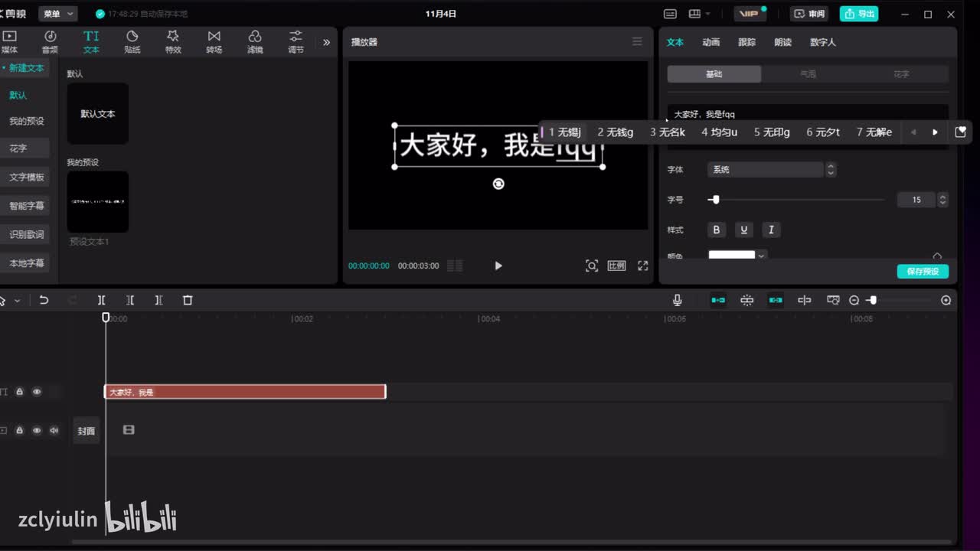Viewport: 980px width, 551px height.
Task: Open the 特效 effects panel
Action: 173,41
